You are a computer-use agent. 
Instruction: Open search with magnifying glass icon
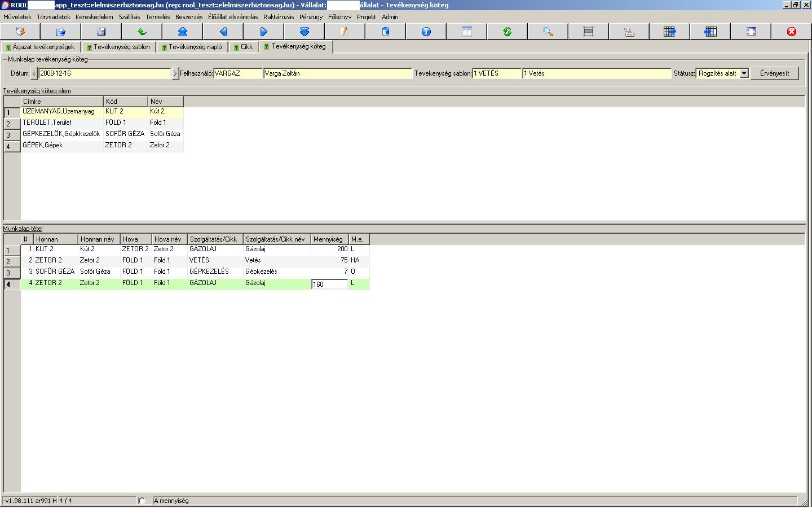point(548,32)
